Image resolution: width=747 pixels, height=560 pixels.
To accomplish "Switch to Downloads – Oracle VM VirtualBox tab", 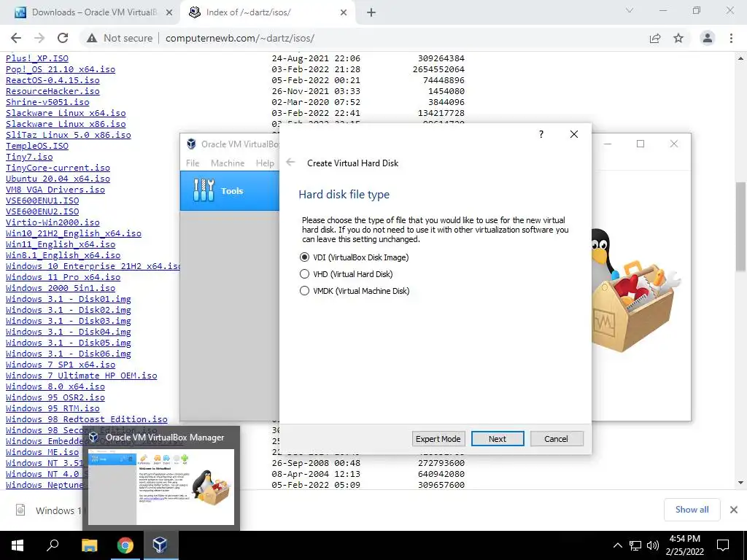I will click(x=94, y=12).
